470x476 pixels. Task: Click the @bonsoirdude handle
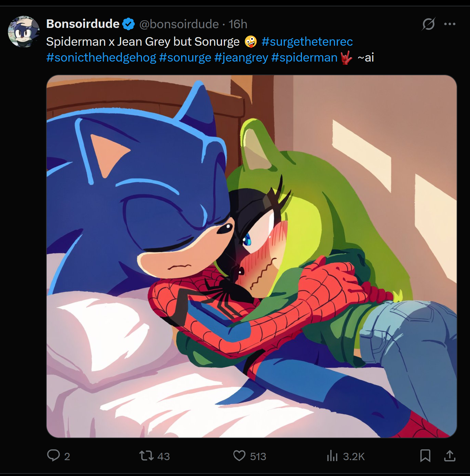click(x=179, y=24)
